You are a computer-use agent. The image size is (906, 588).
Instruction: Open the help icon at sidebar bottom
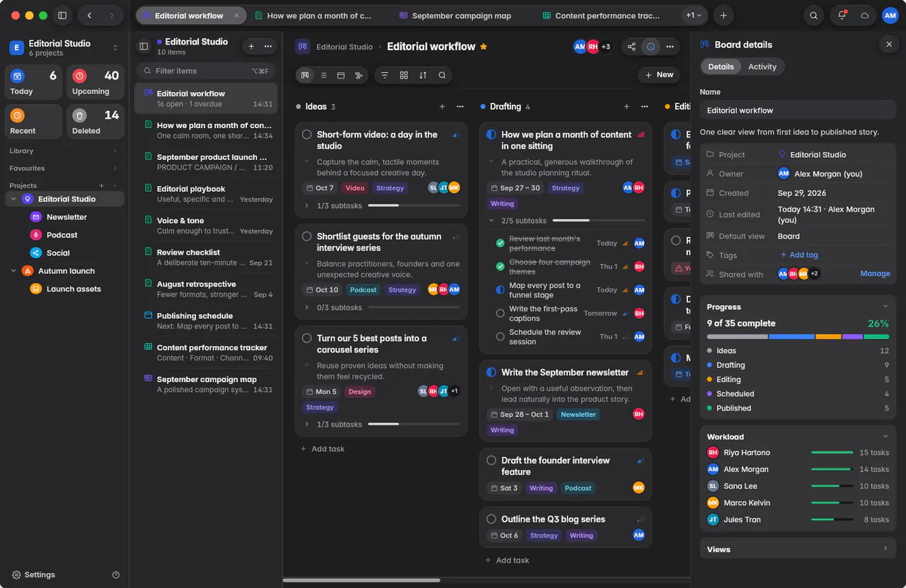point(116,575)
